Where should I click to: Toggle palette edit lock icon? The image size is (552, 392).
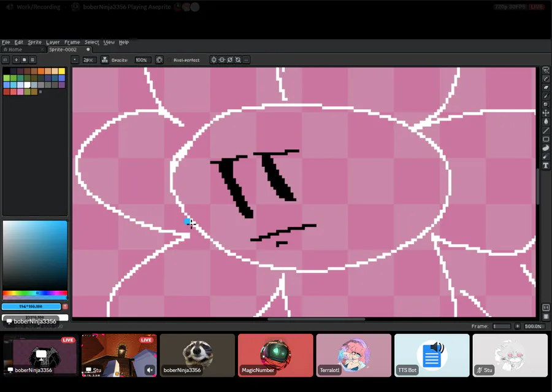pos(6,60)
